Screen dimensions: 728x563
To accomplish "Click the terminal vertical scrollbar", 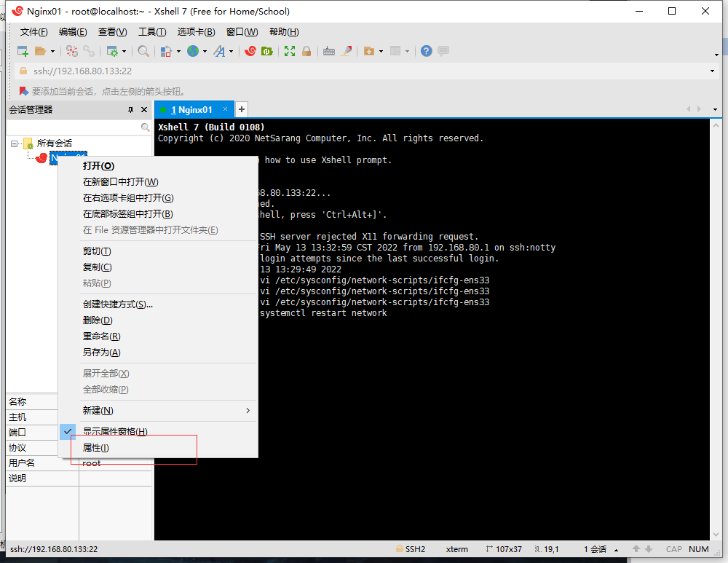I will click(x=716, y=329).
